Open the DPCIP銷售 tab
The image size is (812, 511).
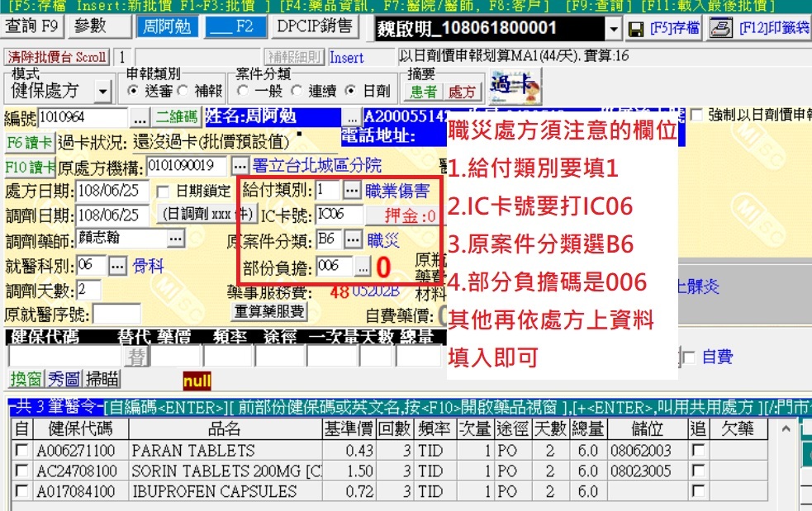pyautogui.click(x=315, y=26)
